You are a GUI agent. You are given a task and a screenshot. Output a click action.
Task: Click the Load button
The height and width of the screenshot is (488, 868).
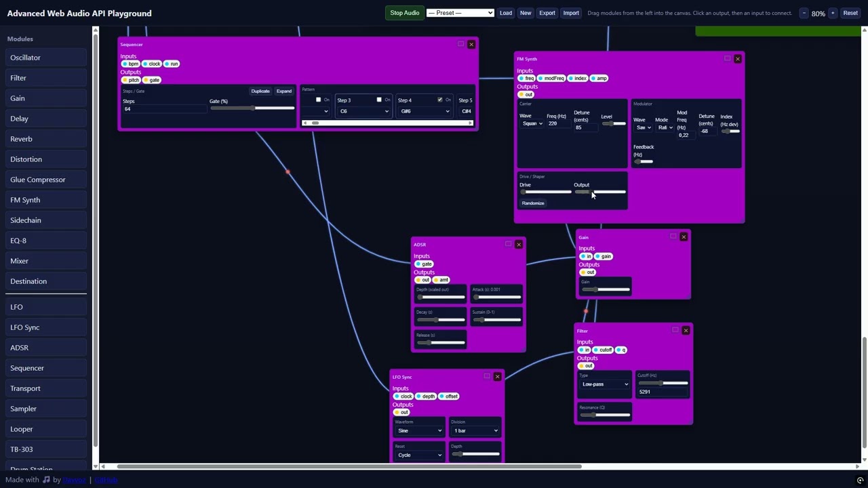click(x=506, y=13)
